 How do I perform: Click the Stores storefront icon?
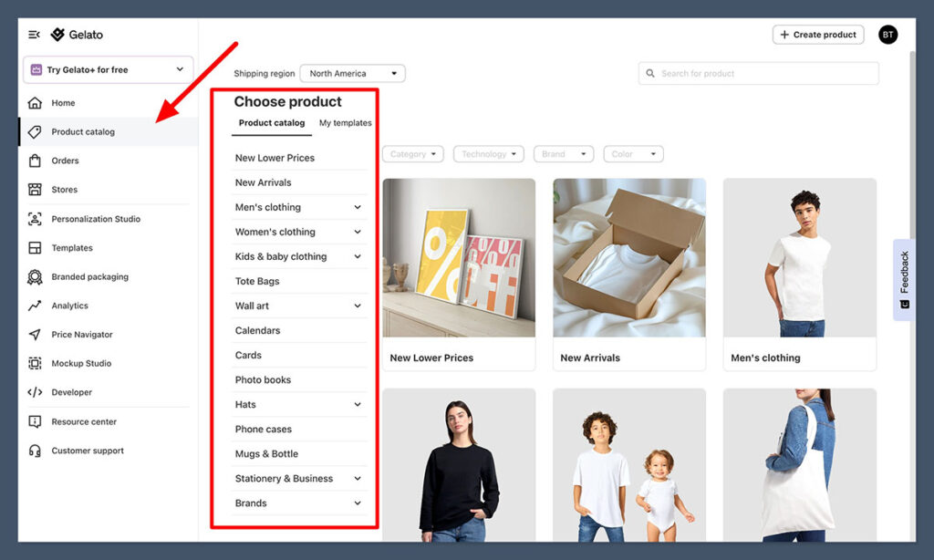click(35, 190)
